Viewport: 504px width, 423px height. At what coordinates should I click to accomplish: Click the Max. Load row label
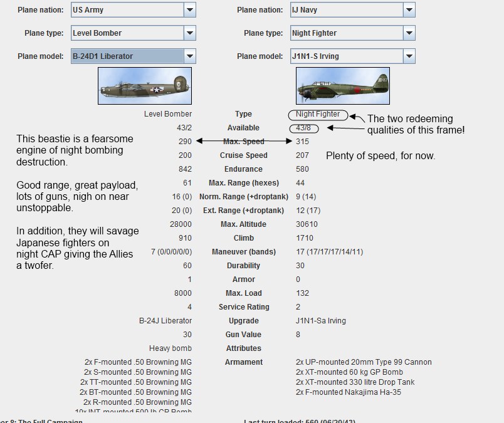[244, 293]
